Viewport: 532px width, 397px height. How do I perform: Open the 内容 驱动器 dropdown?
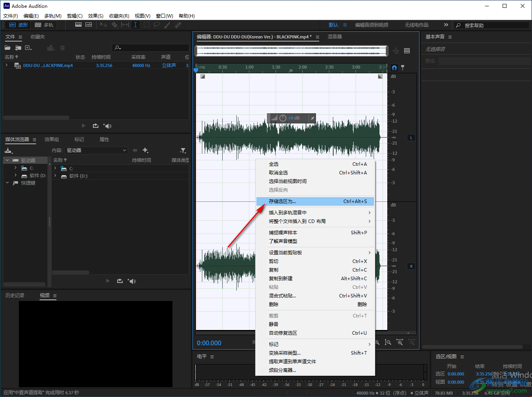pos(96,150)
